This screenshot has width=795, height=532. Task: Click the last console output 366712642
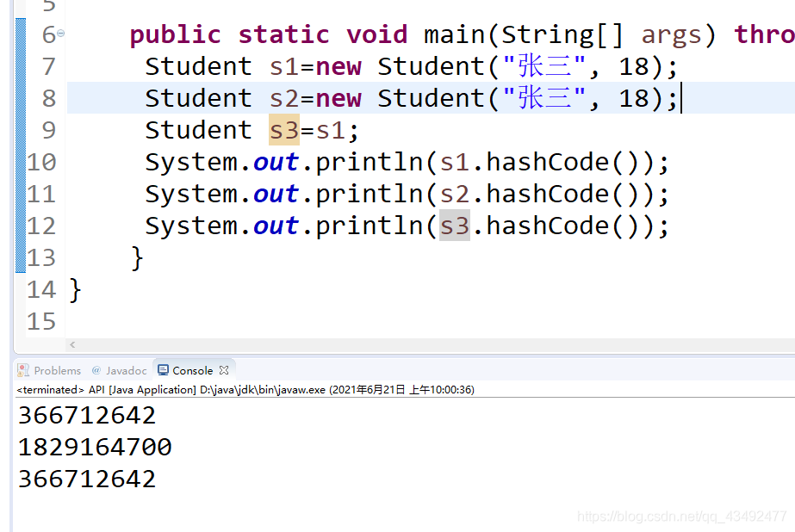click(87, 479)
